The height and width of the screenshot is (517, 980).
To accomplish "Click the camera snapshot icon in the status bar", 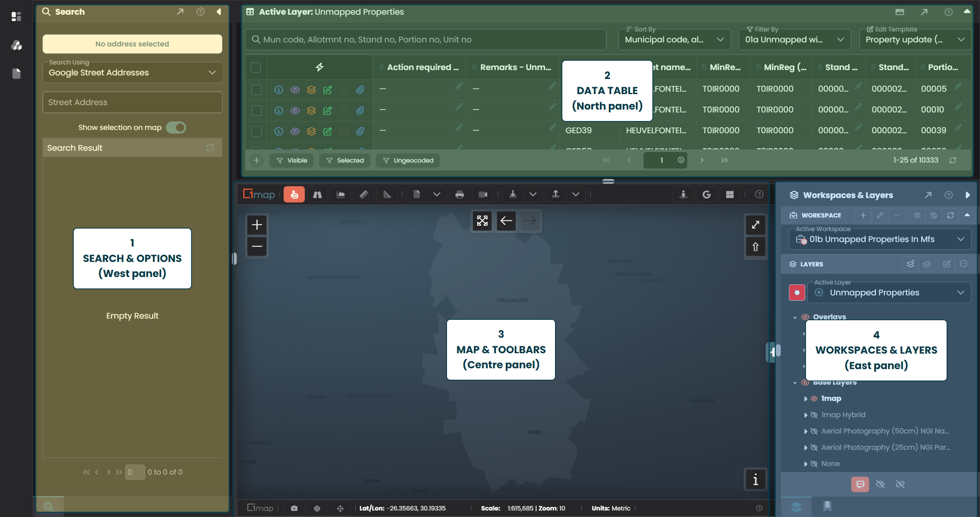I will click(294, 508).
